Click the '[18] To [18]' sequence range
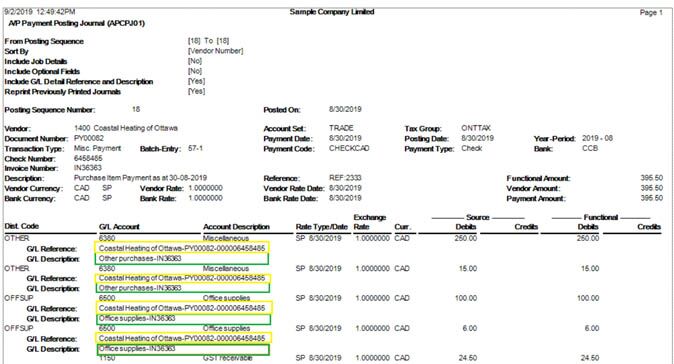 coord(208,41)
